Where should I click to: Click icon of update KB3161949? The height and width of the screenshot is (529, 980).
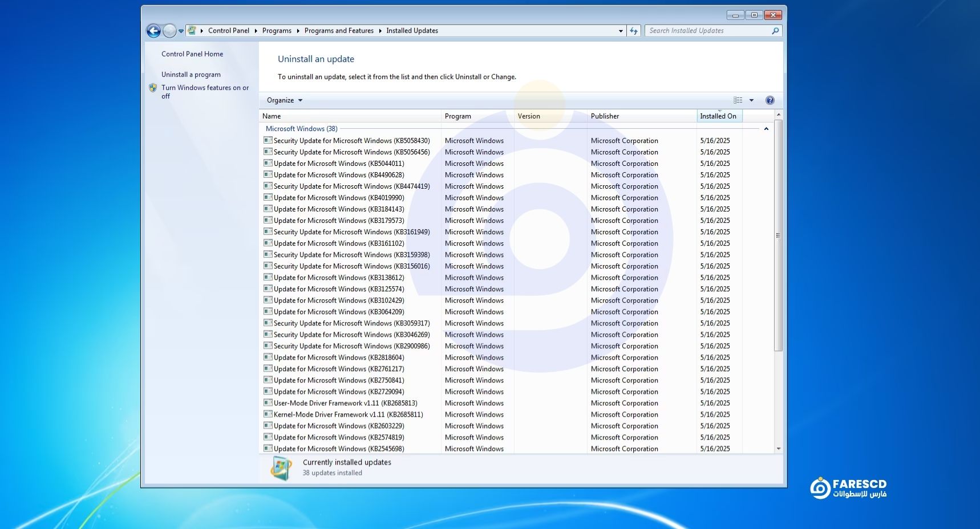pos(268,231)
